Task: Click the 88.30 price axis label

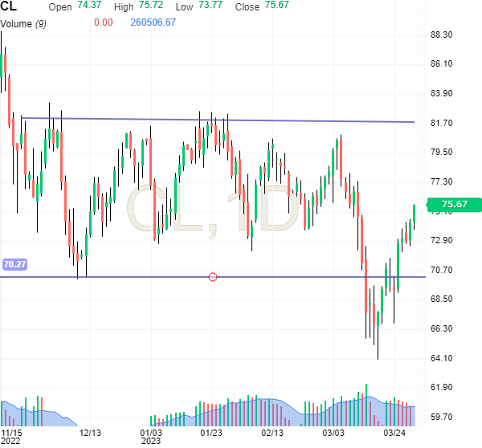Action: [x=441, y=35]
